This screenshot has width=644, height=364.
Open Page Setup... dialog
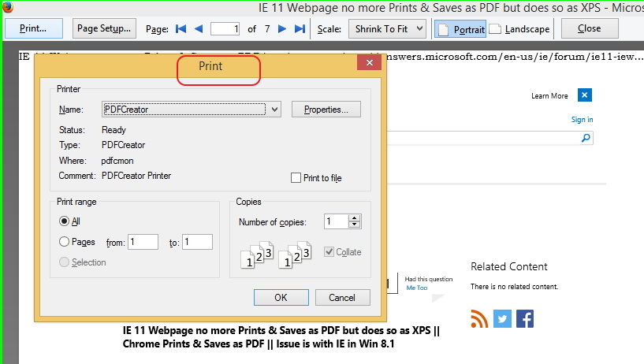(x=104, y=28)
